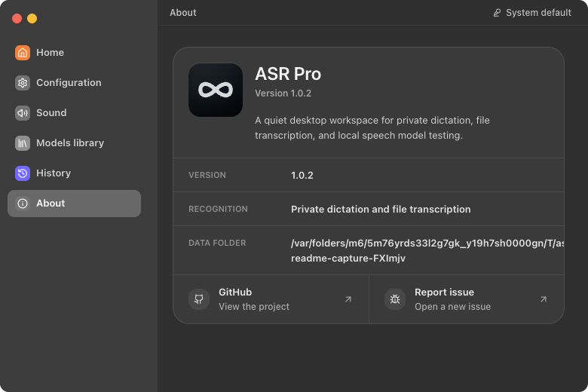588x392 pixels.
Task: Click the version value 1.0.2 in table
Action: pos(302,175)
